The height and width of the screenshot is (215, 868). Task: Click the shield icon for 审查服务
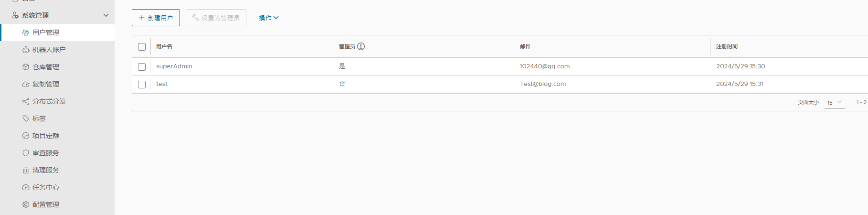[26, 153]
